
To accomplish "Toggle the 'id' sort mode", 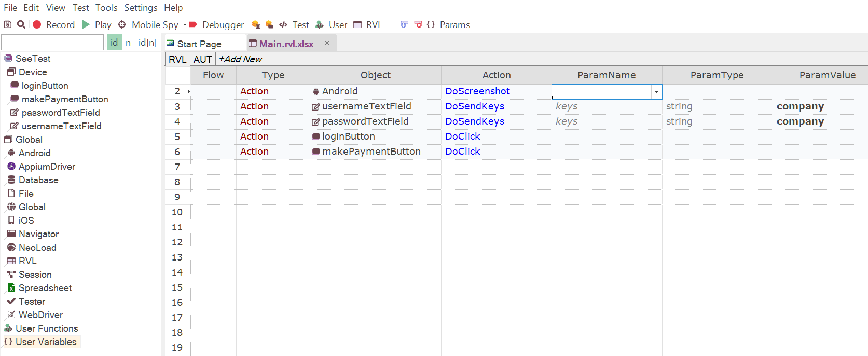I will [x=114, y=43].
